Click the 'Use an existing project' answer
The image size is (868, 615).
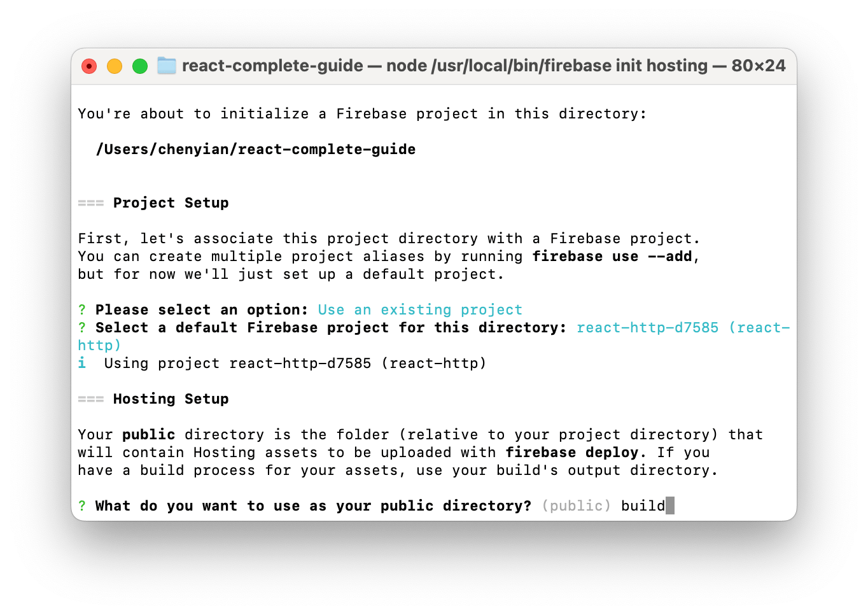coord(420,310)
